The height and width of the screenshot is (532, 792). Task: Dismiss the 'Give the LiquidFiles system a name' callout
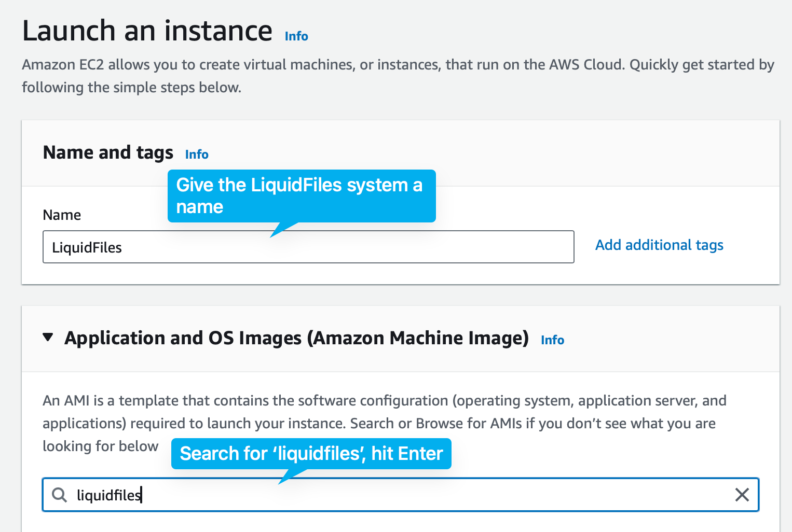click(302, 196)
